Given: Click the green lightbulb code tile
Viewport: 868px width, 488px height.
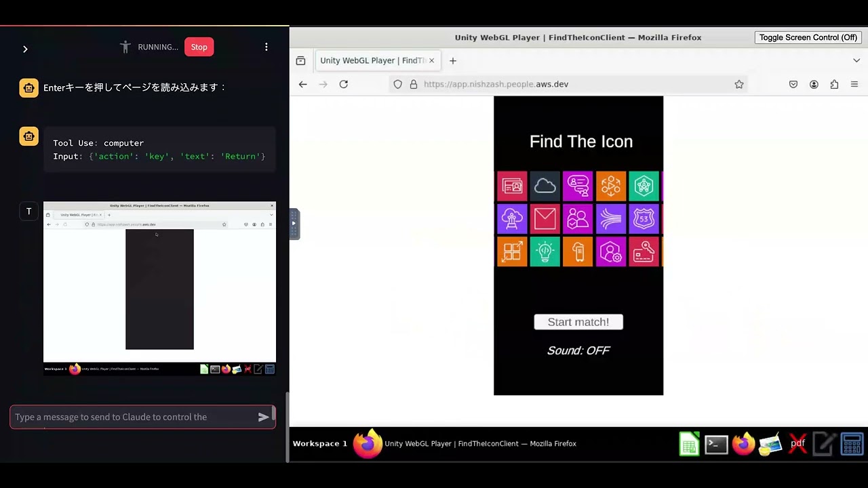Looking at the screenshot, I should pyautogui.click(x=545, y=251).
